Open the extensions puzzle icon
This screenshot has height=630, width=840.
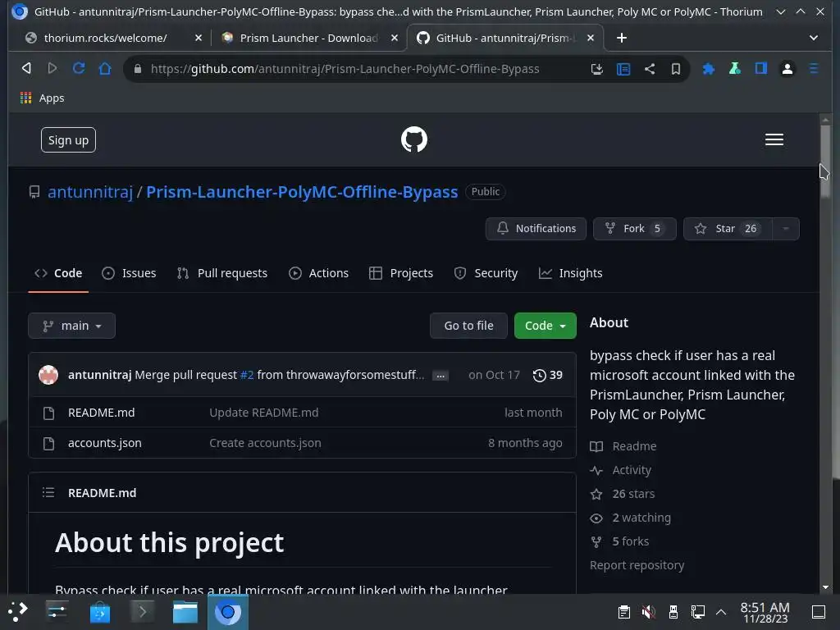click(708, 69)
